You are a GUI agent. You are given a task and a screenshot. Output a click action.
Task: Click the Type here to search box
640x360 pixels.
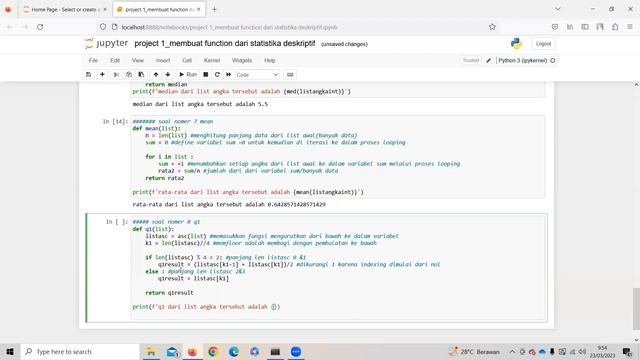(80, 351)
